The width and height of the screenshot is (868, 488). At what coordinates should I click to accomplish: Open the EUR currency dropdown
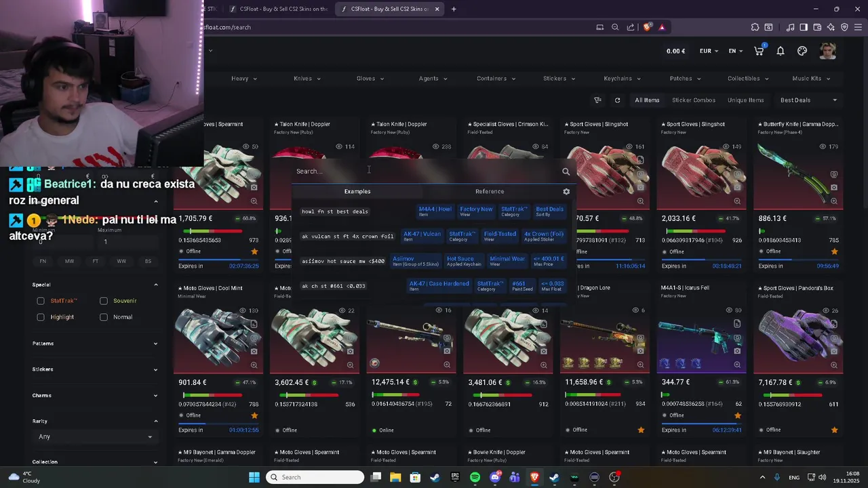[709, 51]
